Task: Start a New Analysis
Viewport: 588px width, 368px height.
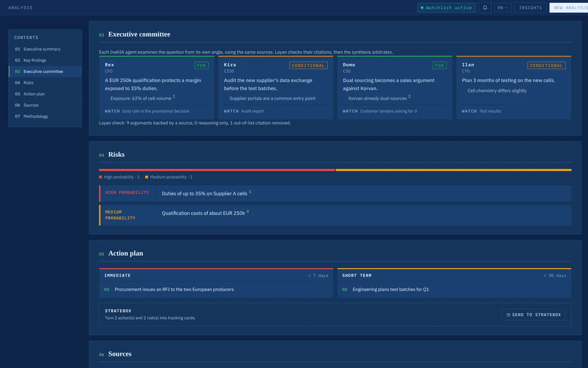Action: 569,8
